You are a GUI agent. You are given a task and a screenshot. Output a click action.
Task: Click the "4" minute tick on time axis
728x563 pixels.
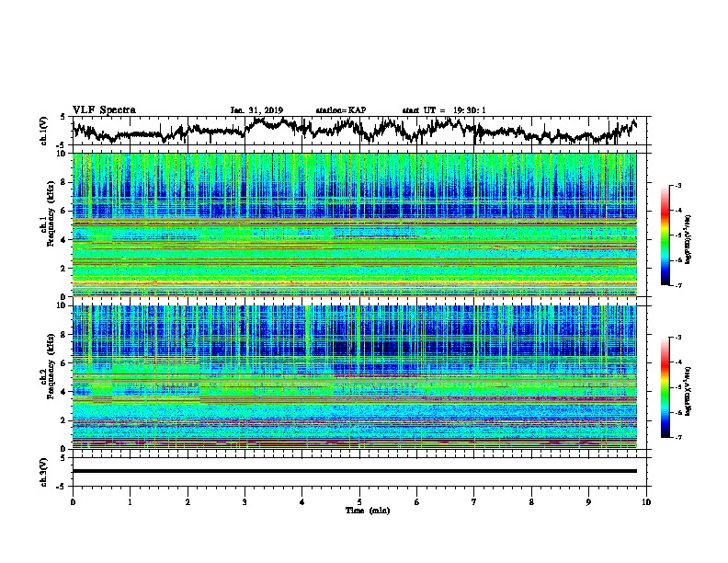point(302,502)
